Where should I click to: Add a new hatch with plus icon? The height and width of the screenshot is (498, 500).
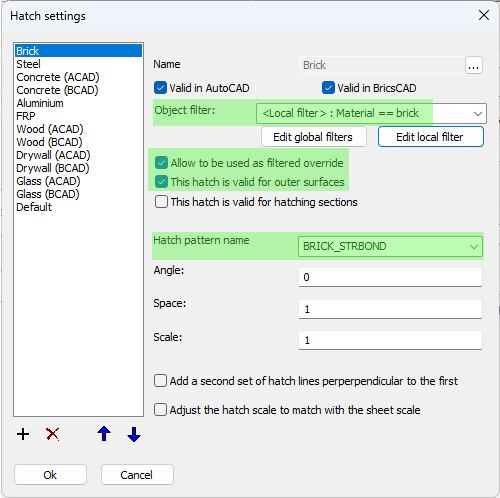coord(23,434)
